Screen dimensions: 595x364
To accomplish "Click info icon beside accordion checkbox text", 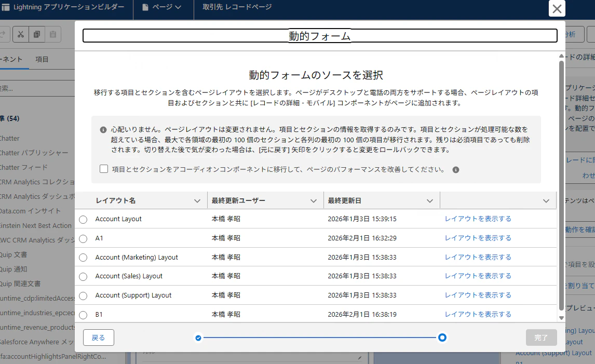I will (456, 170).
